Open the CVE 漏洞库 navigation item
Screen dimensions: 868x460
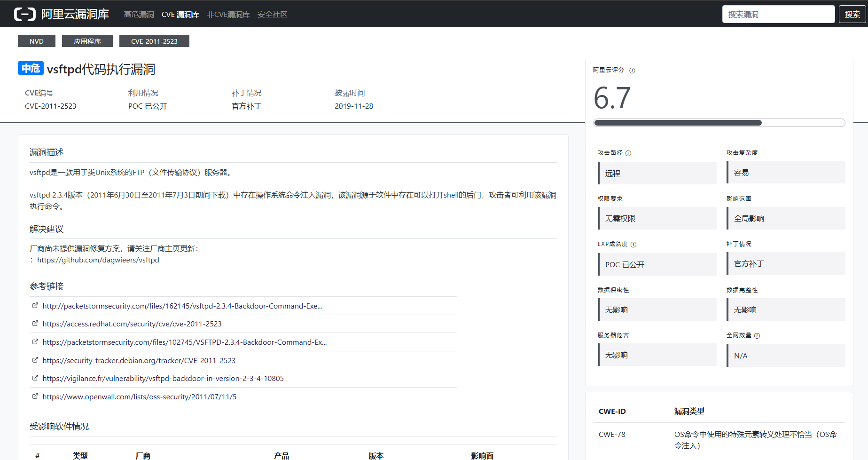click(180, 15)
